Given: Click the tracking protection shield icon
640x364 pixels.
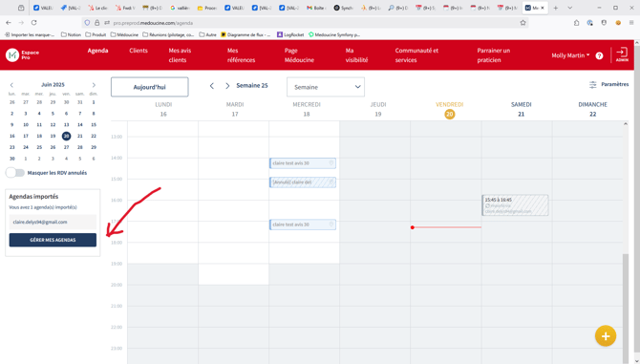Looking at the screenshot, I should [x=87, y=23].
